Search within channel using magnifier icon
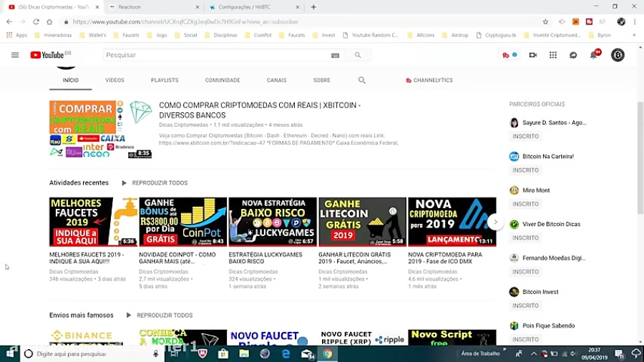 click(x=361, y=80)
